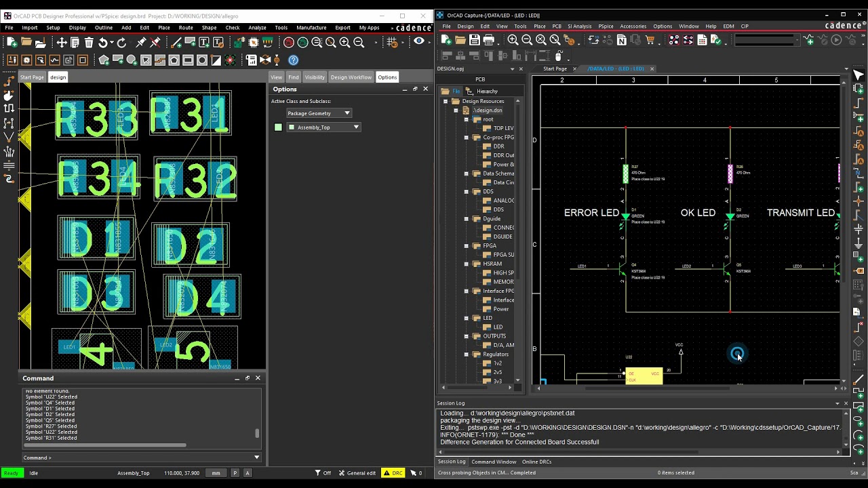Open the Accessories menu in Capture

click(x=633, y=26)
